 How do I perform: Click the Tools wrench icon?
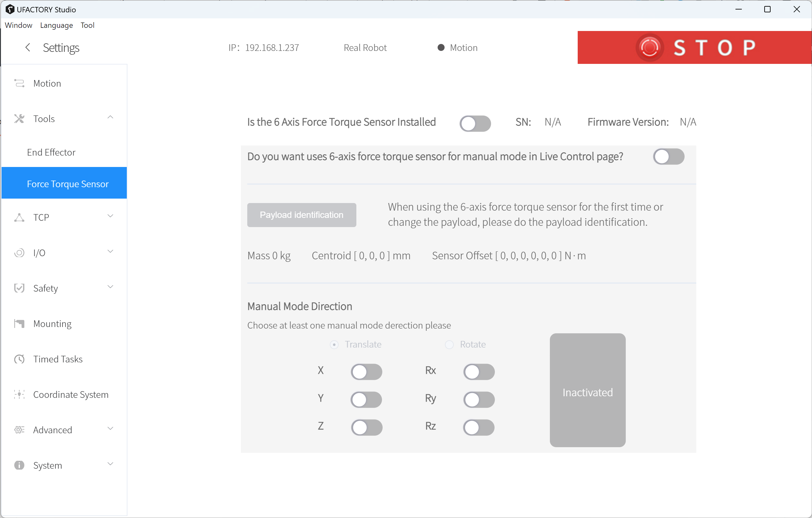(x=19, y=119)
